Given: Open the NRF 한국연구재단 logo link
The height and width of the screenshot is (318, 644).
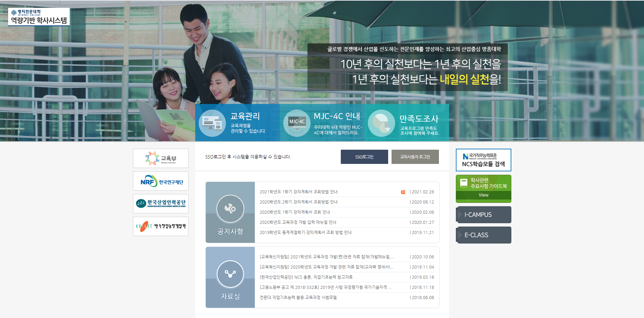Looking at the screenshot, I should [161, 181].
